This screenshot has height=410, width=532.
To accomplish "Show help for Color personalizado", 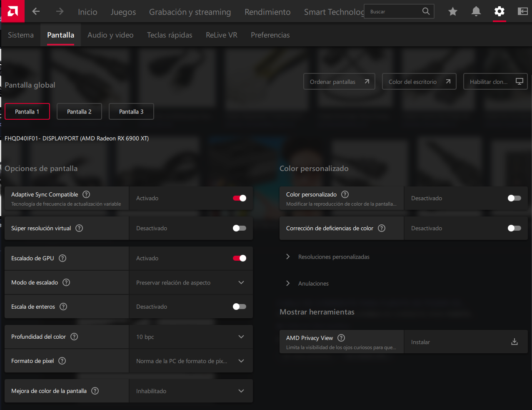I will (345, 194).
